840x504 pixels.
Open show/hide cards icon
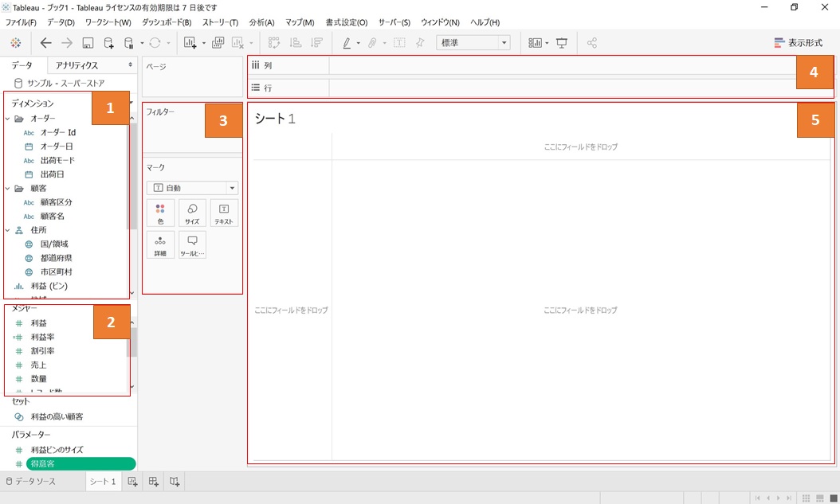tap(535, 43)
